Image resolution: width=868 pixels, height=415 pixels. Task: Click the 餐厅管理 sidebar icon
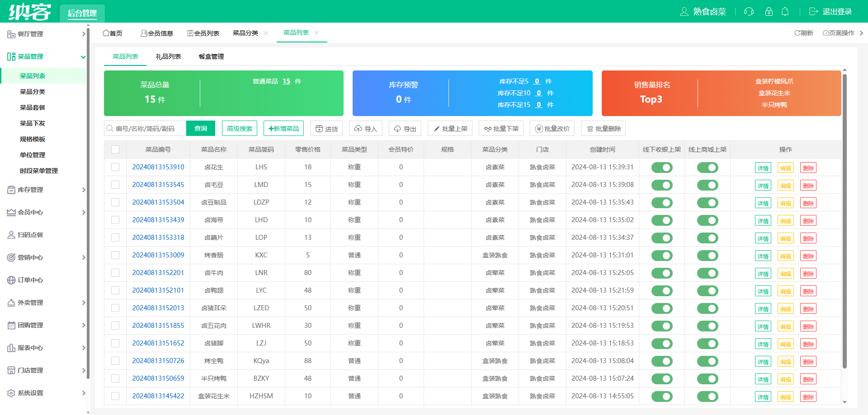pyautogui.click(x=11, y=34)
